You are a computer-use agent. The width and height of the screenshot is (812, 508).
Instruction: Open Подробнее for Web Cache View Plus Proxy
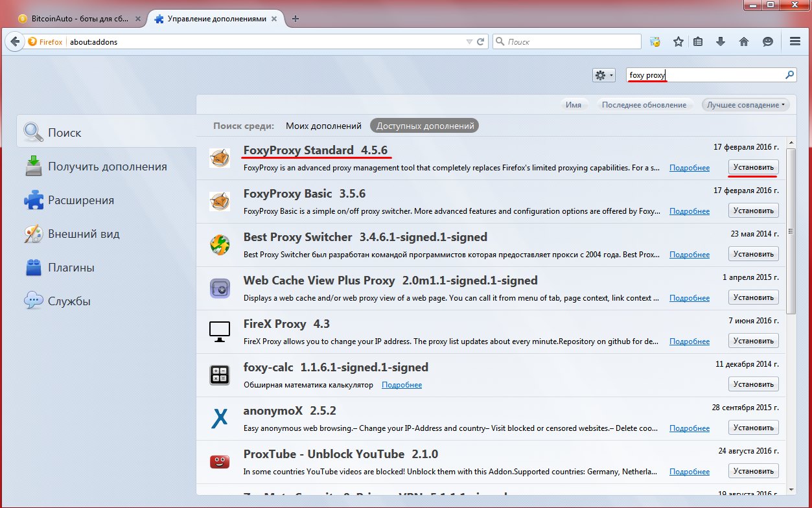click(690, 298)
